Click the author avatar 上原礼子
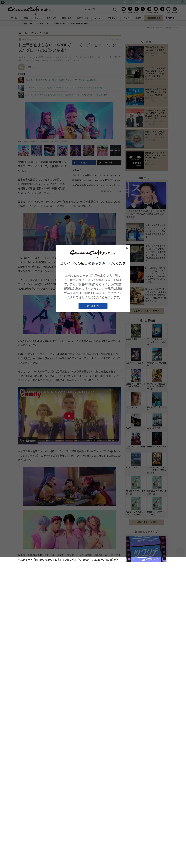The image size is (186, 868). [x=21, y=67]
